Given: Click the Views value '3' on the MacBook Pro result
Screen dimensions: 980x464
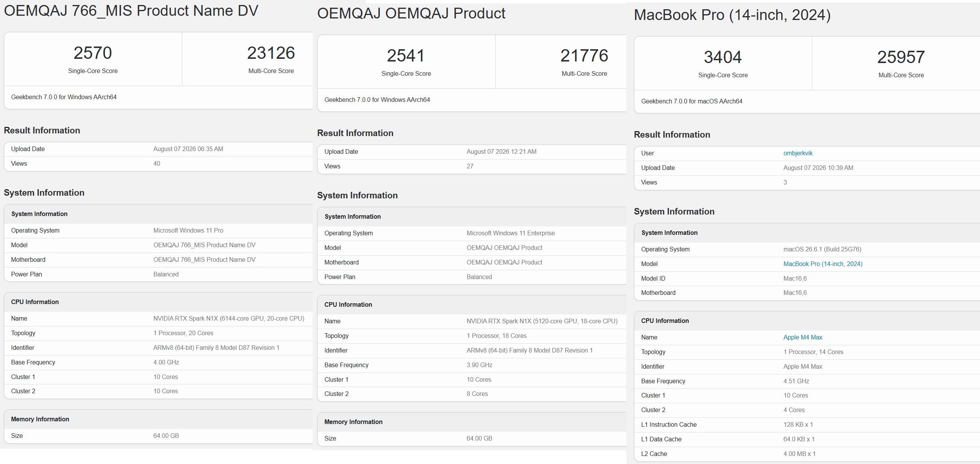Looking at the screenshot, I should point(785,182).
